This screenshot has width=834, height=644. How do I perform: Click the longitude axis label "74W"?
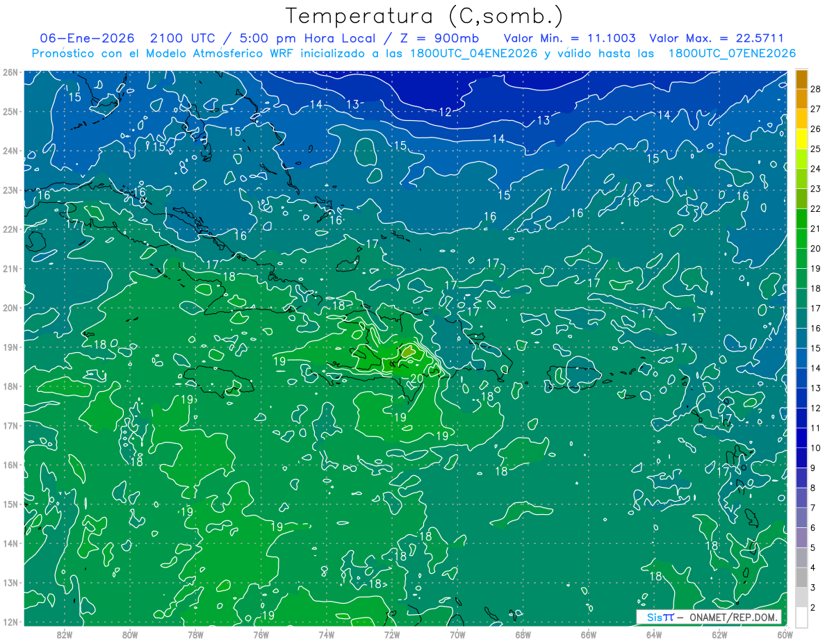click(x=327, y=634)
